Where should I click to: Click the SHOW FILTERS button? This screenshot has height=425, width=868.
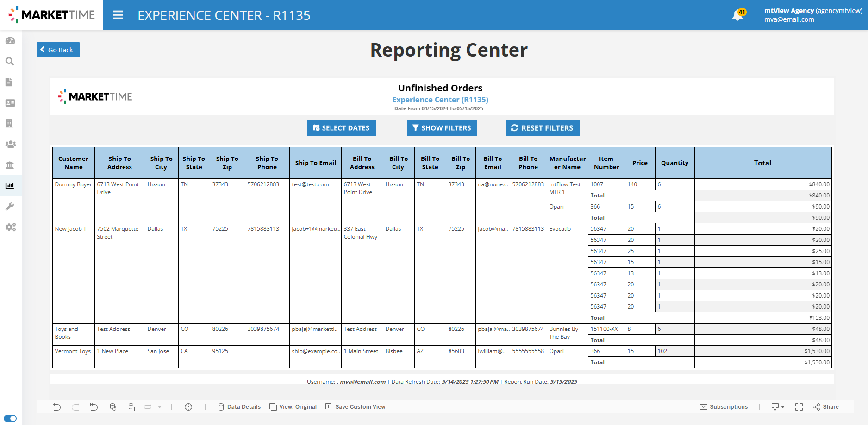tap(442, 128)
